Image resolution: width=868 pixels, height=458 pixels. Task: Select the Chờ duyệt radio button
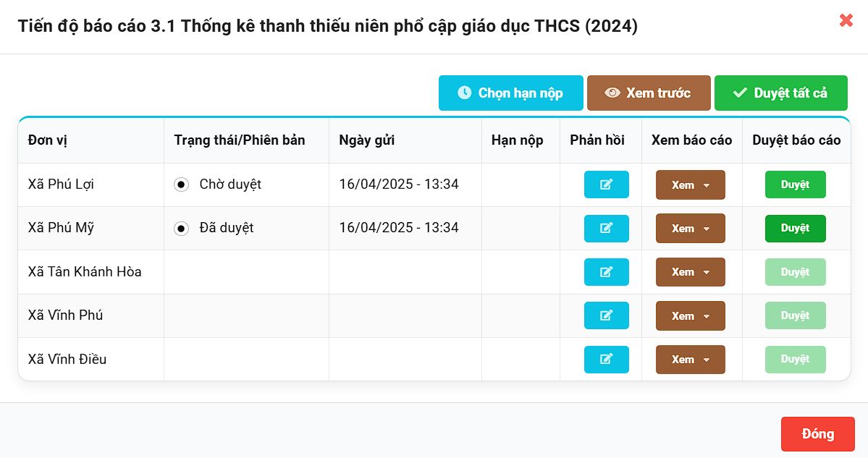181,185
